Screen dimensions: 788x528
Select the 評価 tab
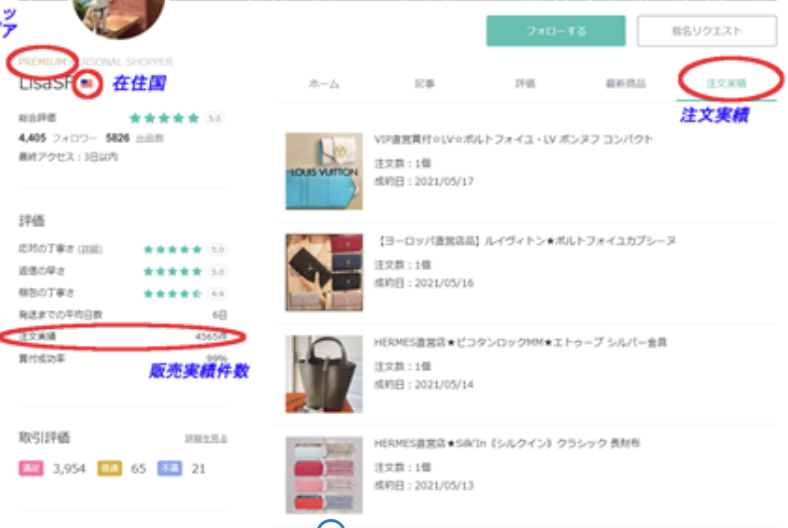pos(525,84)
